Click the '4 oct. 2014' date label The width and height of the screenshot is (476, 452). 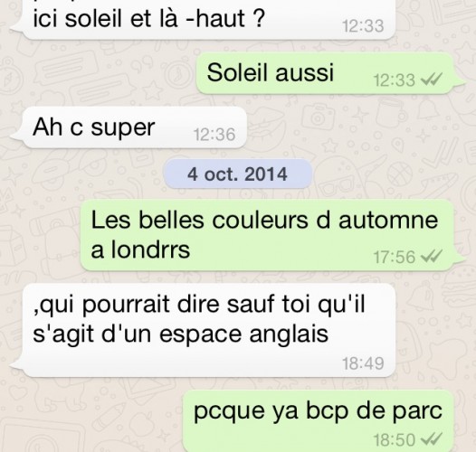(x=237, y=174)
